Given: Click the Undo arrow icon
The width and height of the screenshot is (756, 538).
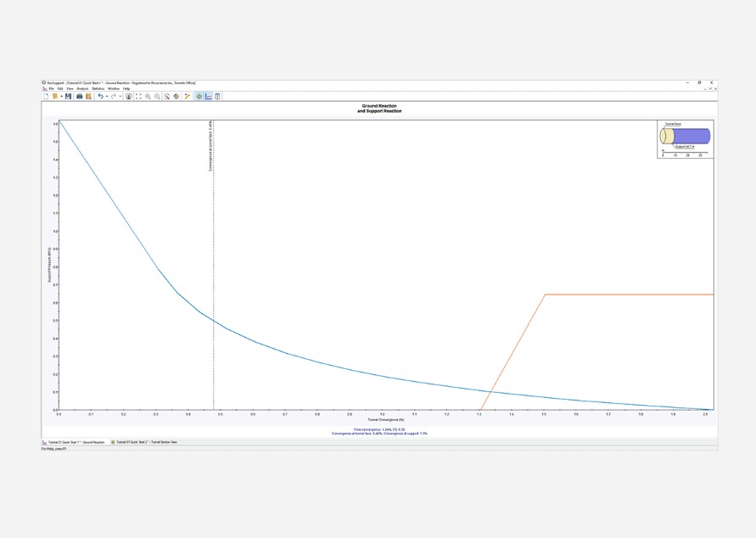Looking at the screenshot, I should [x=100, y=97].
